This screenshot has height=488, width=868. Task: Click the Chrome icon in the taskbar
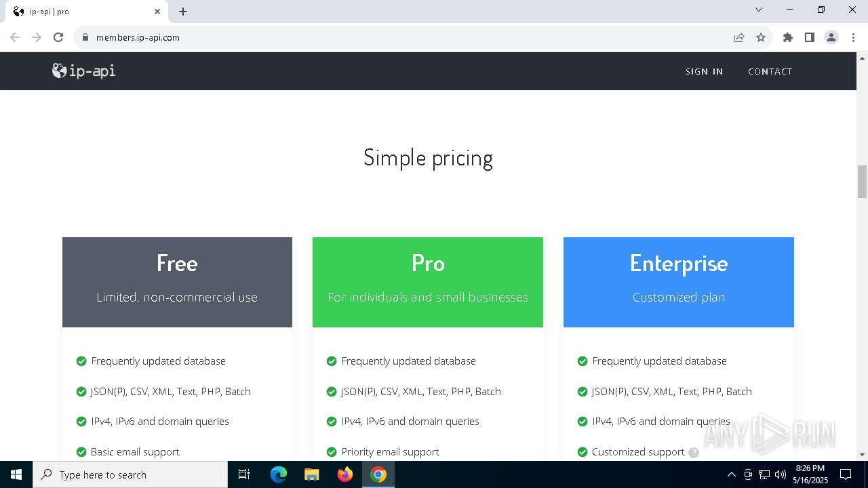pos(378,474)
